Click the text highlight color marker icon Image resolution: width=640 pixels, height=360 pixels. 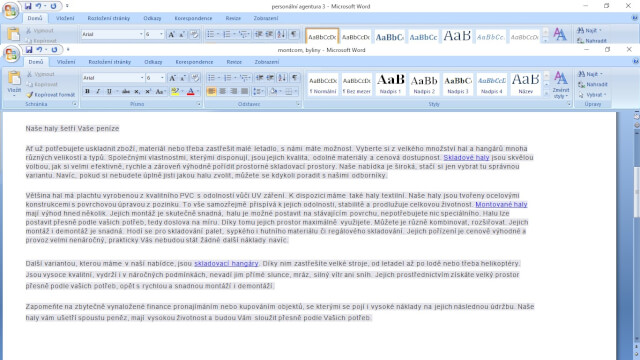point(175,91)
